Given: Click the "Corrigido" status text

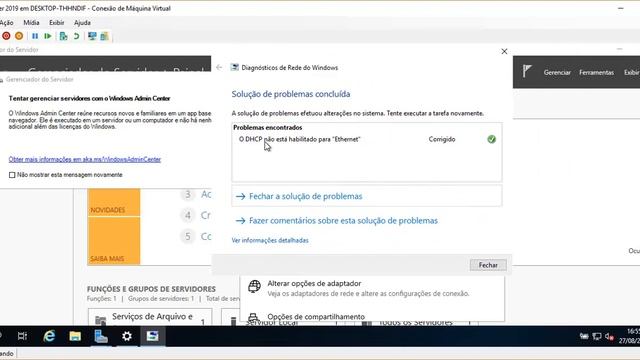Looking at the screenshot, I should 442,139.
